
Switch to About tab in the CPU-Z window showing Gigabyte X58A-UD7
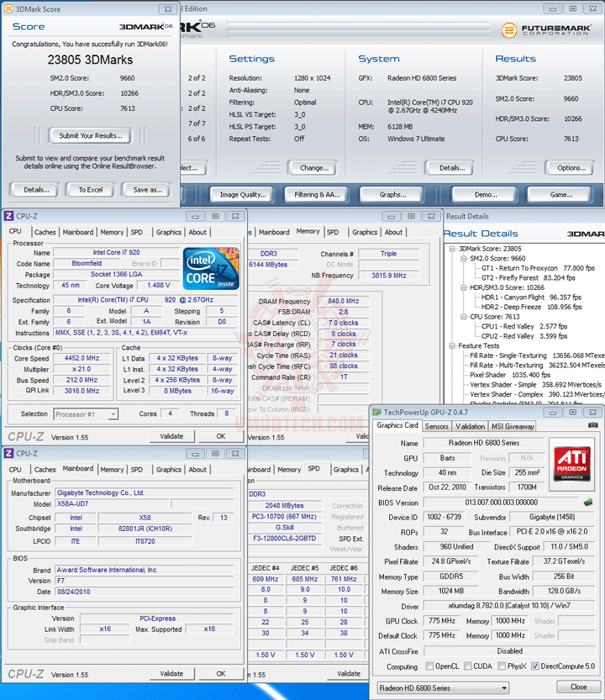pos(197,470)
